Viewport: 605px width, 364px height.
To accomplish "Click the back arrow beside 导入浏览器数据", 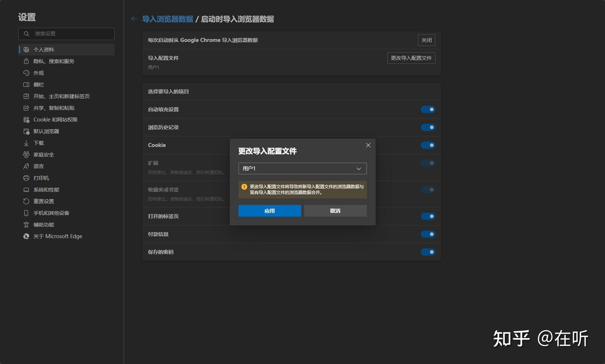I will point(134,19).
